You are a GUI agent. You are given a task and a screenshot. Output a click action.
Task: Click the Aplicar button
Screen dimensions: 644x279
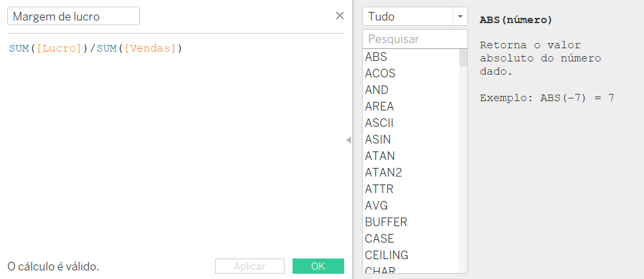[250, 266]
